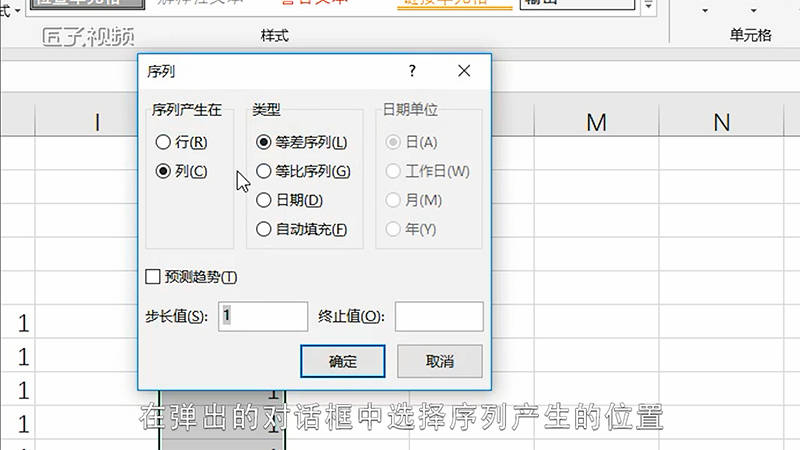
Task: Close the 序列 dialog with X
Action: pos(463,71)
